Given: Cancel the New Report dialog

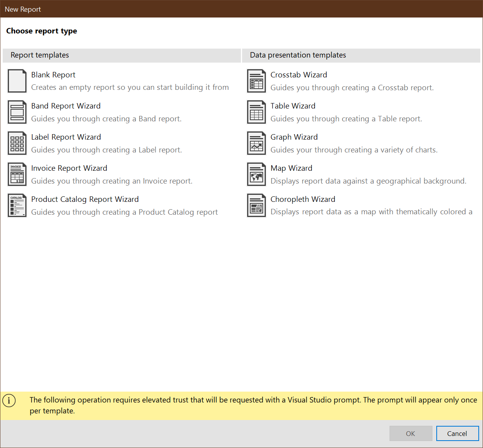Looking at the screenshot, I should coord(457,433).
